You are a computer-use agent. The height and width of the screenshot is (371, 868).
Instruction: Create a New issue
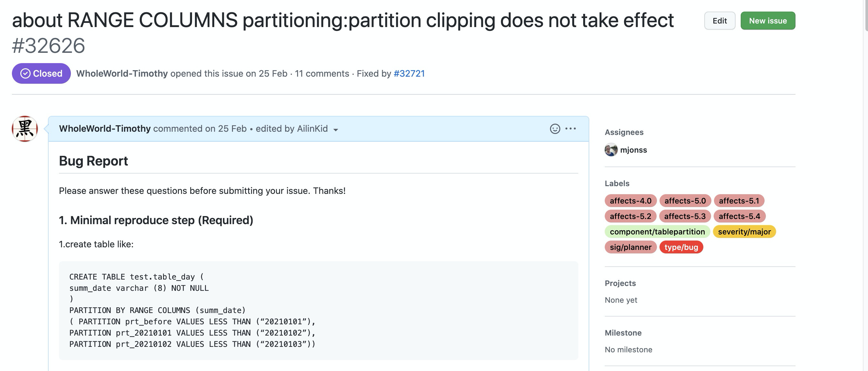(x=767, y=21)
